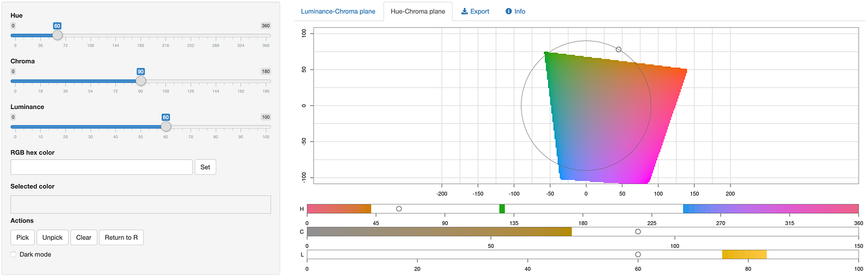
Task: Click the Set button
Action: (x=205, y=167)
